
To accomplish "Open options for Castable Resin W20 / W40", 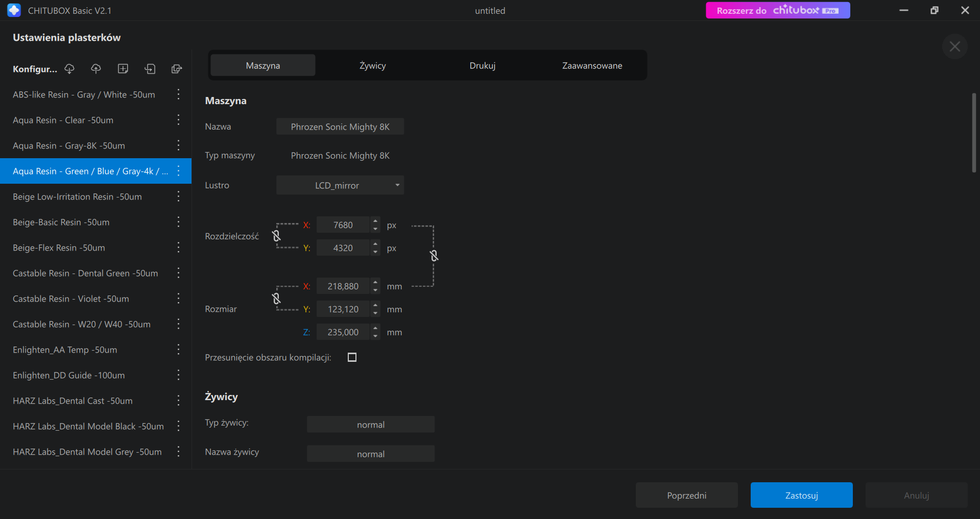I will coord(178,324).
